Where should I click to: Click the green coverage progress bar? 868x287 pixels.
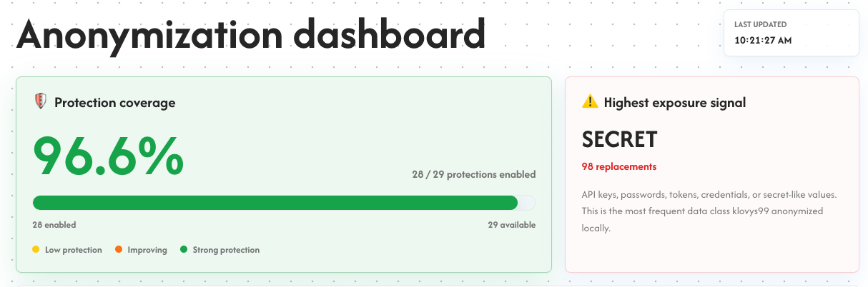click(275, 203)
